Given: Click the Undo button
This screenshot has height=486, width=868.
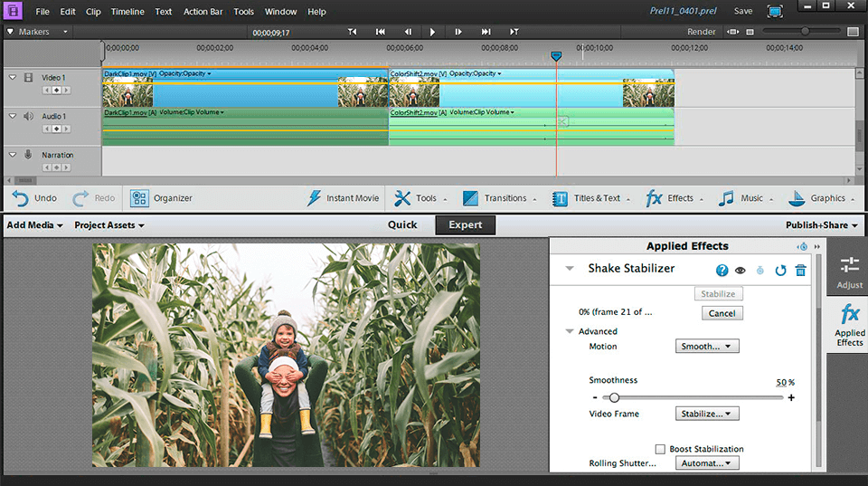Looking at the screenshot, I should [x=35, y=198].
